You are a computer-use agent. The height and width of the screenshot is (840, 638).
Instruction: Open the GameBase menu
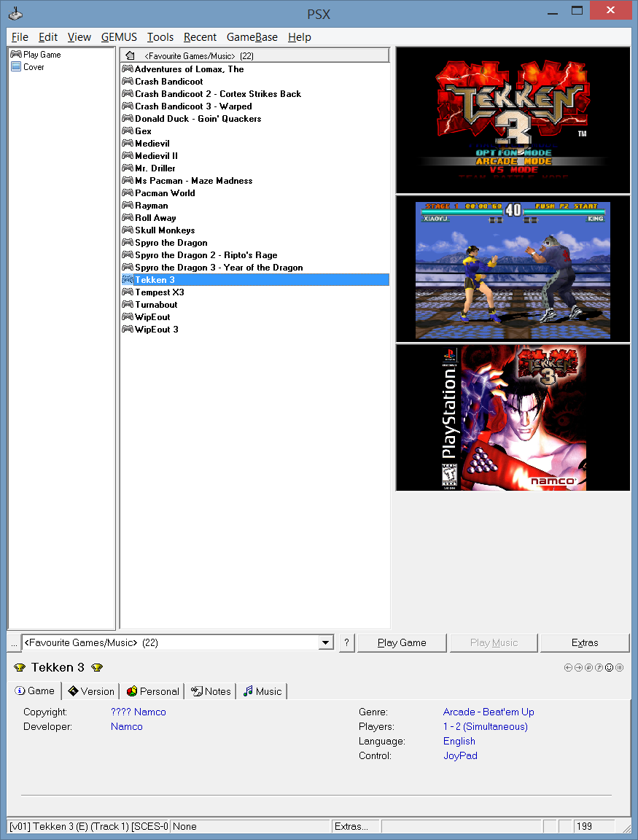pos(252,37)
